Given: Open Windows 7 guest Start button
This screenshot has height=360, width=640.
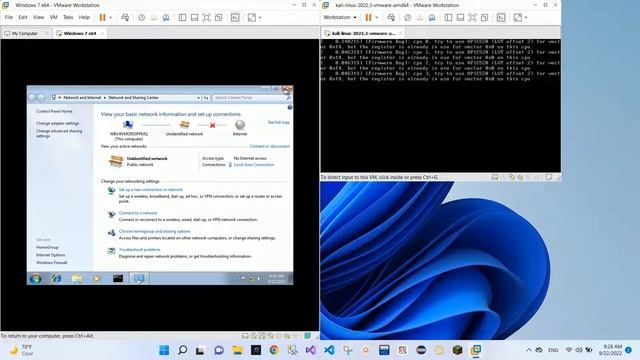Looking at the screenshot, I should pos(36,279).
